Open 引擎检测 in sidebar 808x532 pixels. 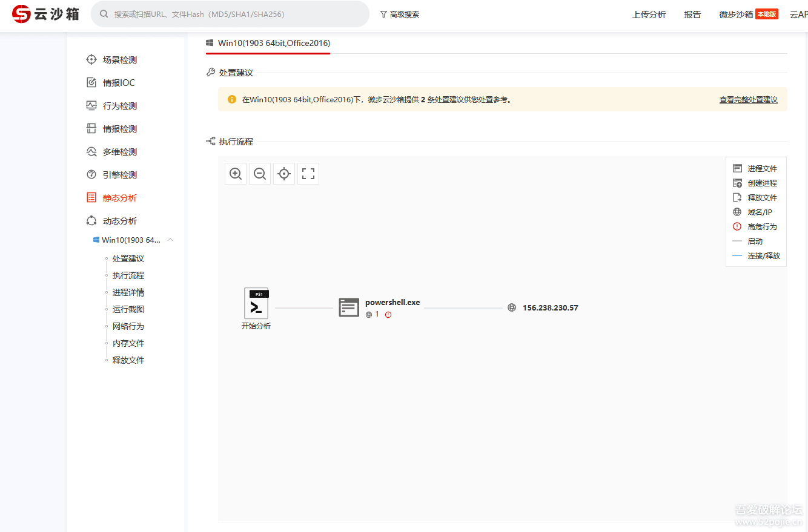120,174
